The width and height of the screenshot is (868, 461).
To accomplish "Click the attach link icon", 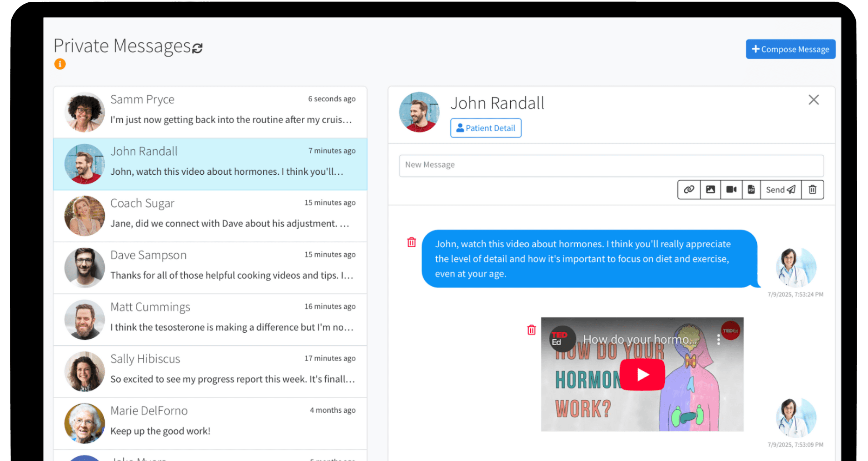I will pos(689,190).
